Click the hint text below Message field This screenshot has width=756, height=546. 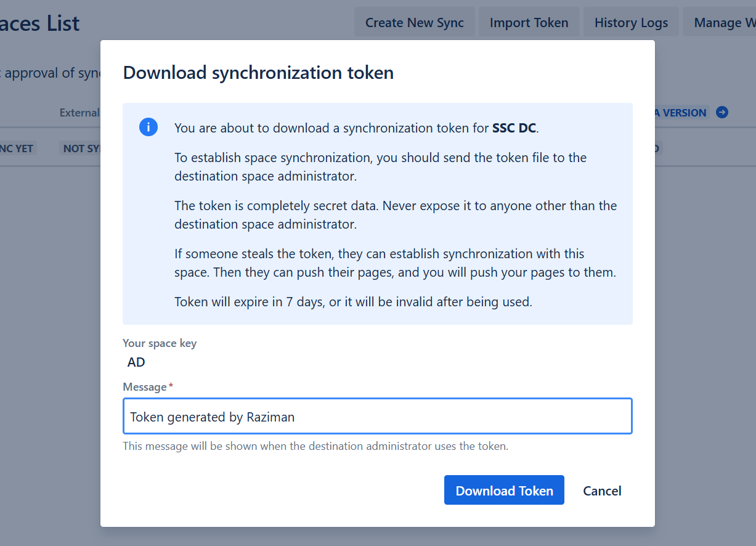pyautogui.click(x=315, y=446)
